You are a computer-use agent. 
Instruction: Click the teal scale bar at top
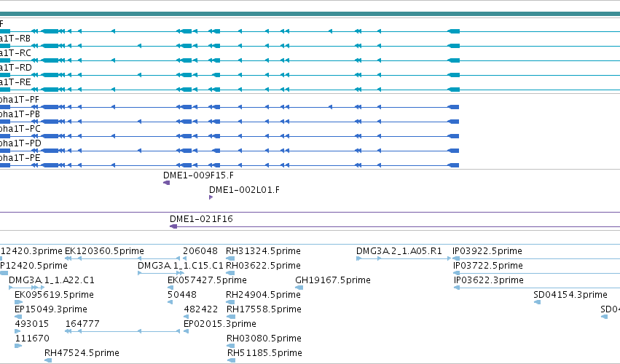(x=310, y=15)
